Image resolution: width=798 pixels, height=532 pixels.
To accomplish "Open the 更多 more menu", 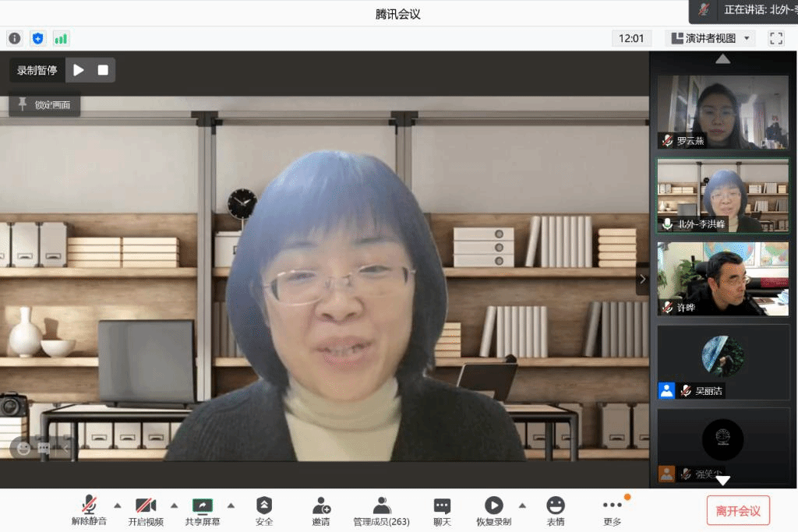I will (x=613, y=511).
